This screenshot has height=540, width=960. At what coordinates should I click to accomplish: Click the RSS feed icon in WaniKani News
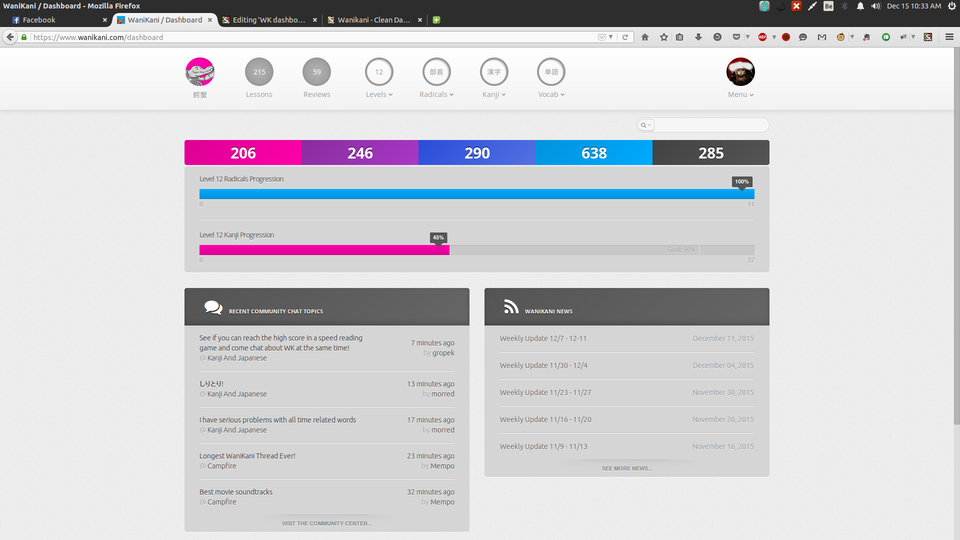(x=511, y=306)
